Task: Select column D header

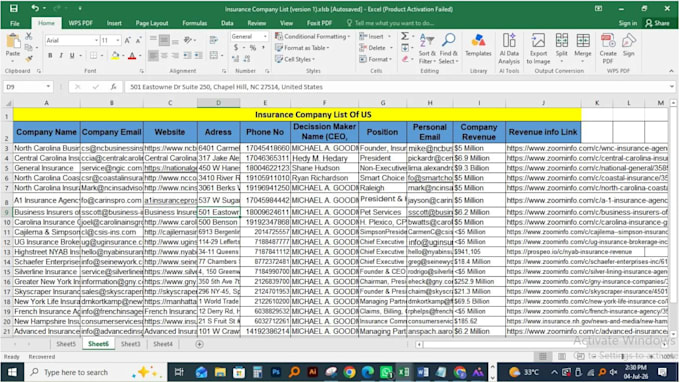Action: [x=218, y=103]
